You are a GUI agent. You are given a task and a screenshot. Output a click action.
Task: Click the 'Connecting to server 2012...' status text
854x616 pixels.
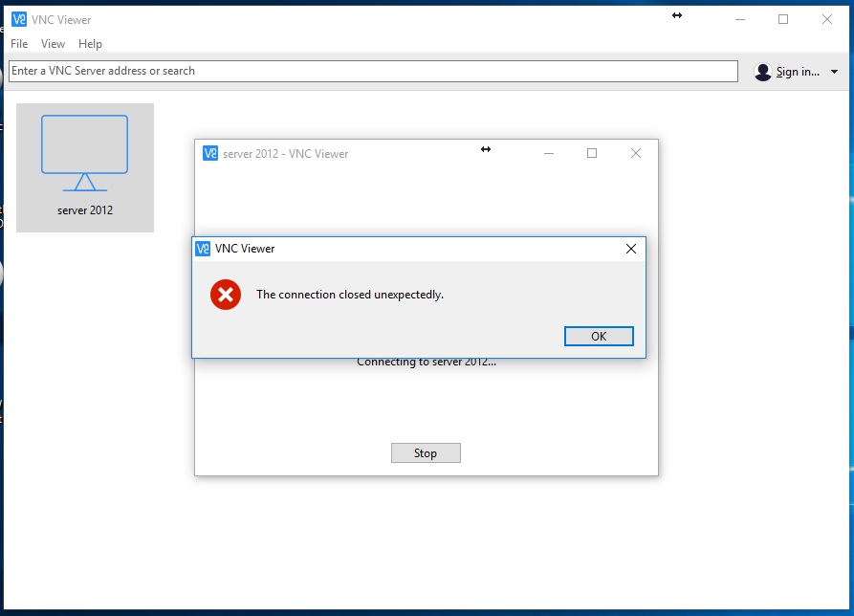pos(427,363)
